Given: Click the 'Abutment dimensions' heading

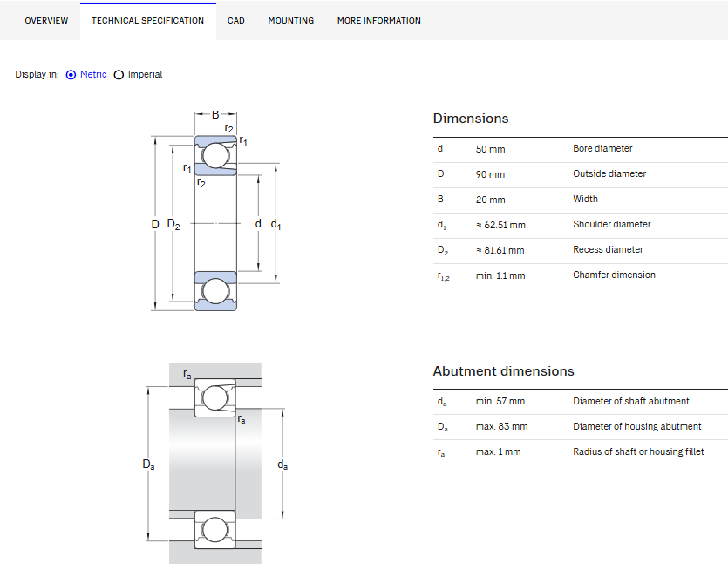Looking at the screenshot, I should click(503, 371).
